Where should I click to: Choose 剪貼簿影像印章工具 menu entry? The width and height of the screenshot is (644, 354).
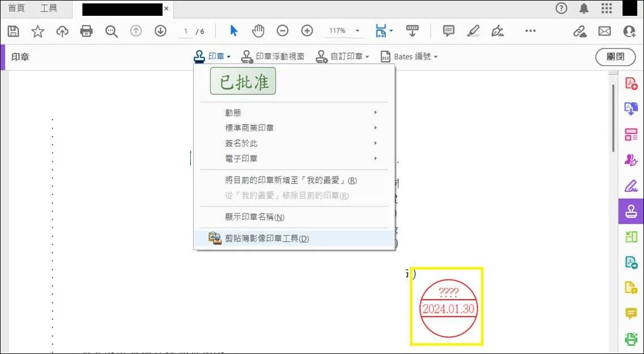(x=293, y=238)
